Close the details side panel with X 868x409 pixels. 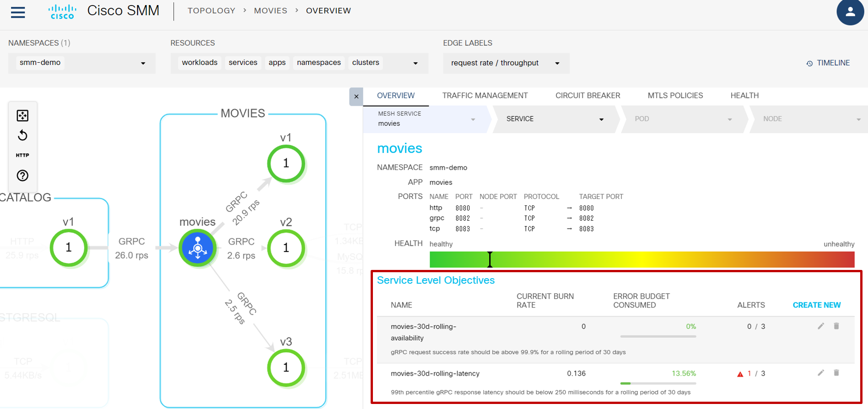[x=356, y=97]
